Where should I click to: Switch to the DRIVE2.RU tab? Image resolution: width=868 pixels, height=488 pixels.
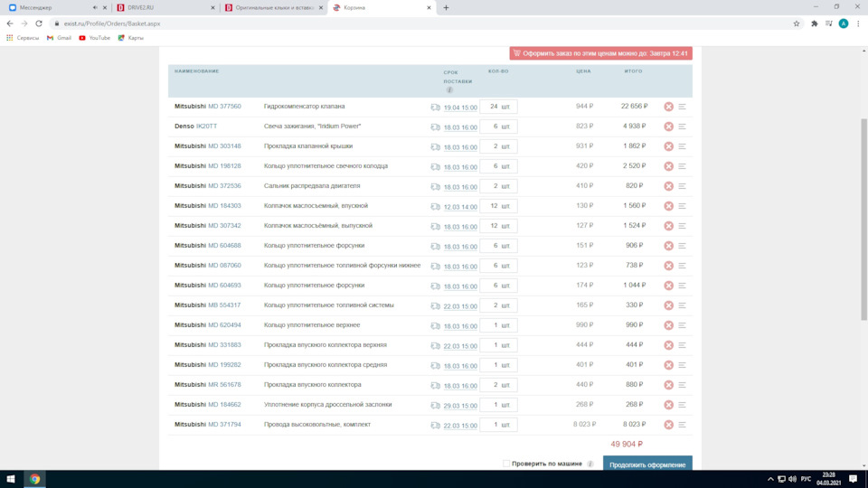(x=166, y=8)
